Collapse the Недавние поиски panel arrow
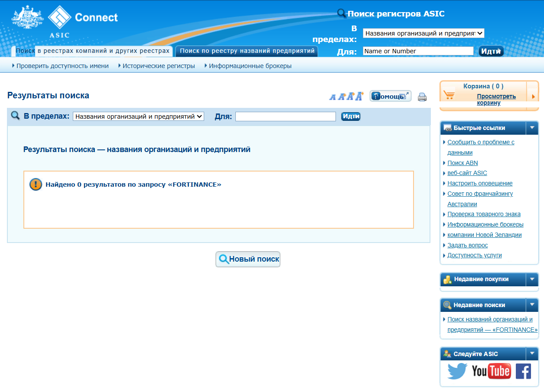The width and height of the screenshot is (544, 392). pos(532,305)
